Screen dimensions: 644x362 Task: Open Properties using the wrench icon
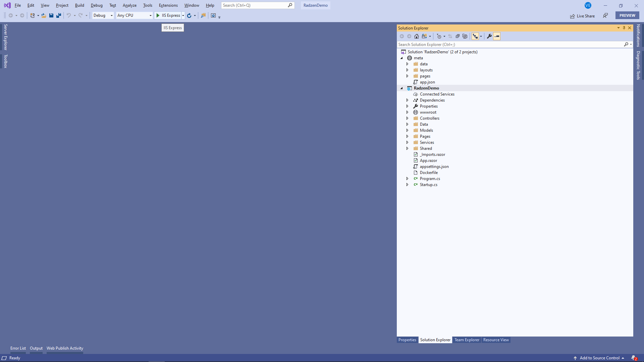pos(489,36)
